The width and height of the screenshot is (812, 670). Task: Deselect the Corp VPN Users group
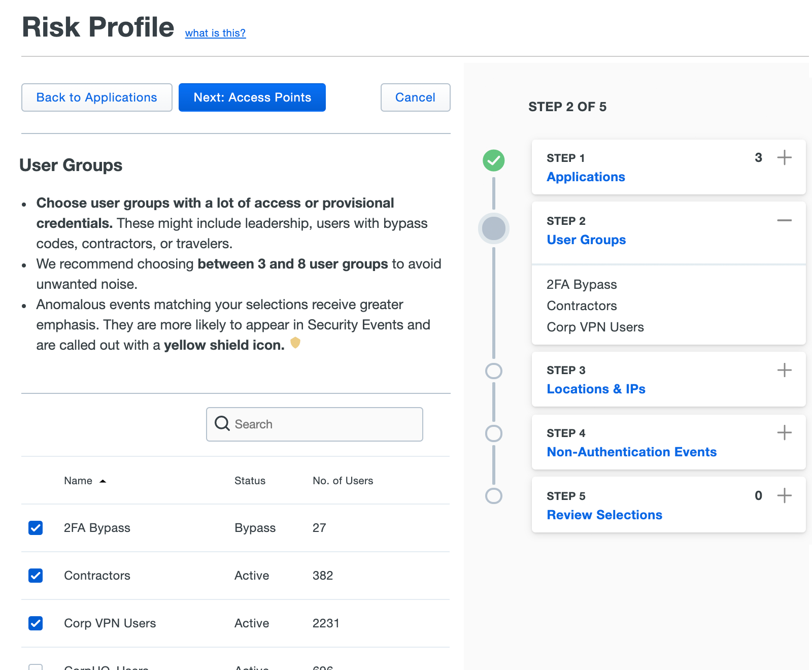point(35,623)
